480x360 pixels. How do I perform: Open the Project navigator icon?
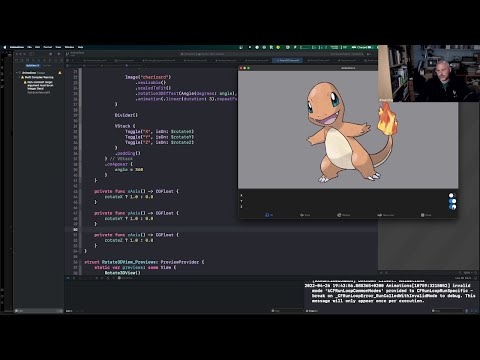[x=17, y=60]
